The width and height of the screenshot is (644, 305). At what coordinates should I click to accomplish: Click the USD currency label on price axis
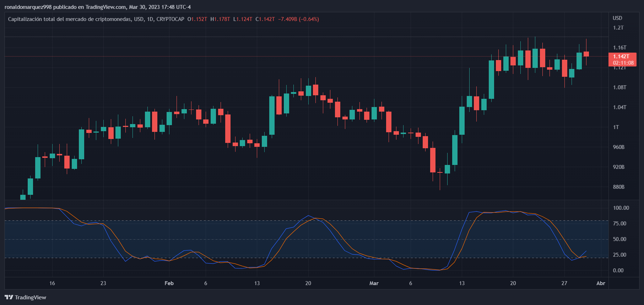pos(617,18)
